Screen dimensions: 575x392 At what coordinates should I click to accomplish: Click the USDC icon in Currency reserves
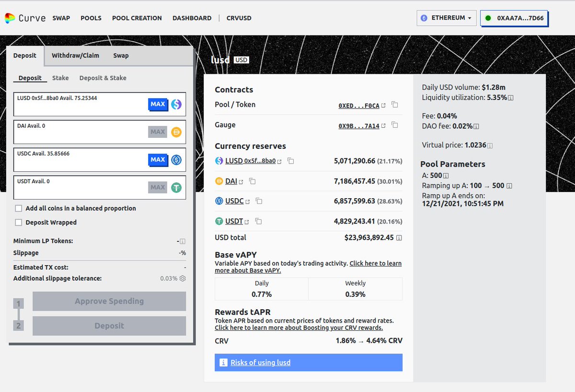219,202
